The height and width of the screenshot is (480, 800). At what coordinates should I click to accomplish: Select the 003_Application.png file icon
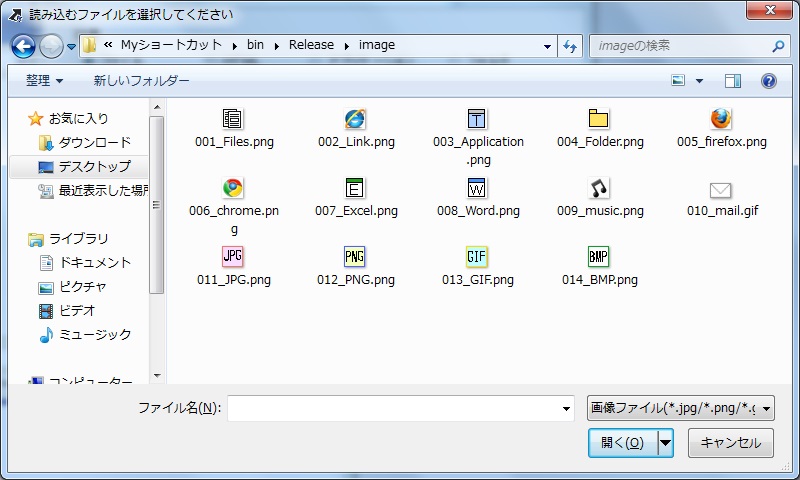point(477,118)
